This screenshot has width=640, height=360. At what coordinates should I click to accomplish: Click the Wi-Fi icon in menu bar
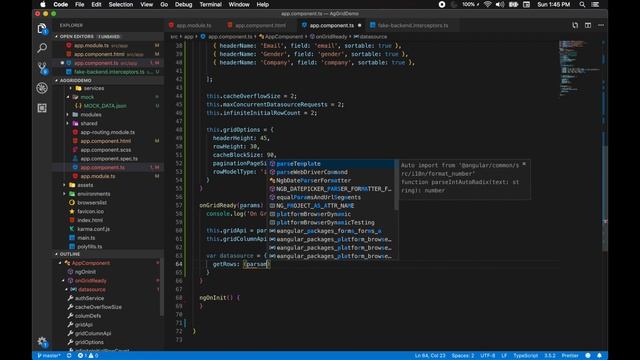click(487, 4)
